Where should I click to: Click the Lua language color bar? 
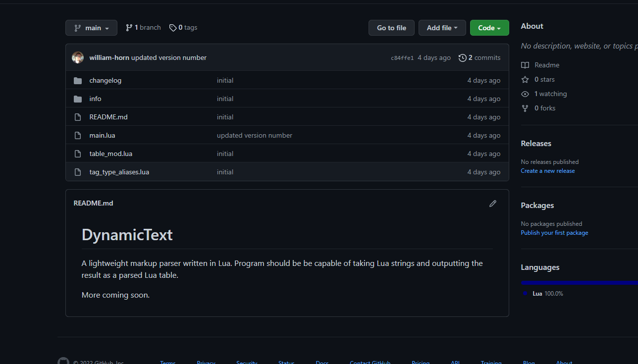pos(579,283)
